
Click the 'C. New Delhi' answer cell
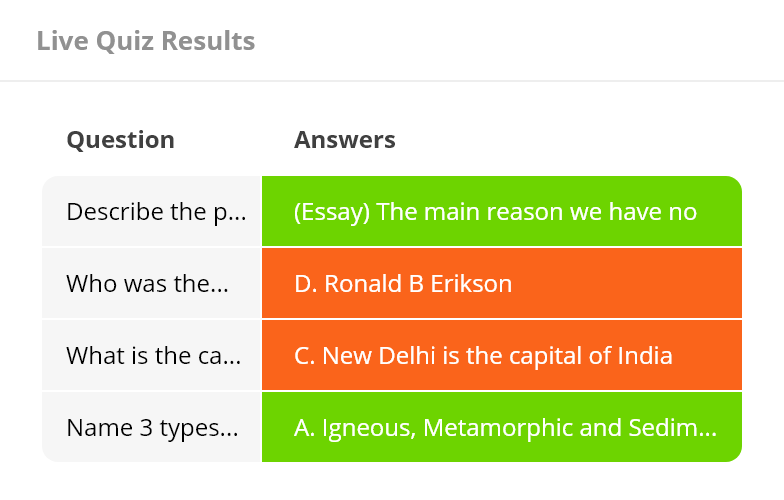point(502,356)
